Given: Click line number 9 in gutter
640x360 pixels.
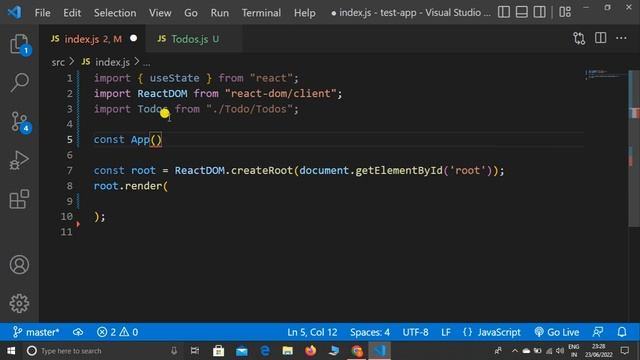Looking at the screenshot, I should [x=69, y=201].
